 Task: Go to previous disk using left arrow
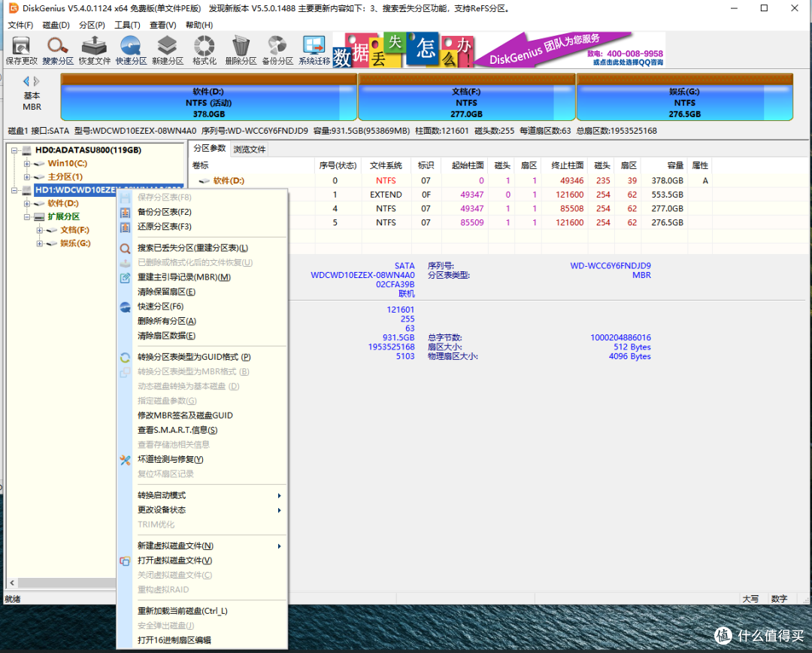26,81
